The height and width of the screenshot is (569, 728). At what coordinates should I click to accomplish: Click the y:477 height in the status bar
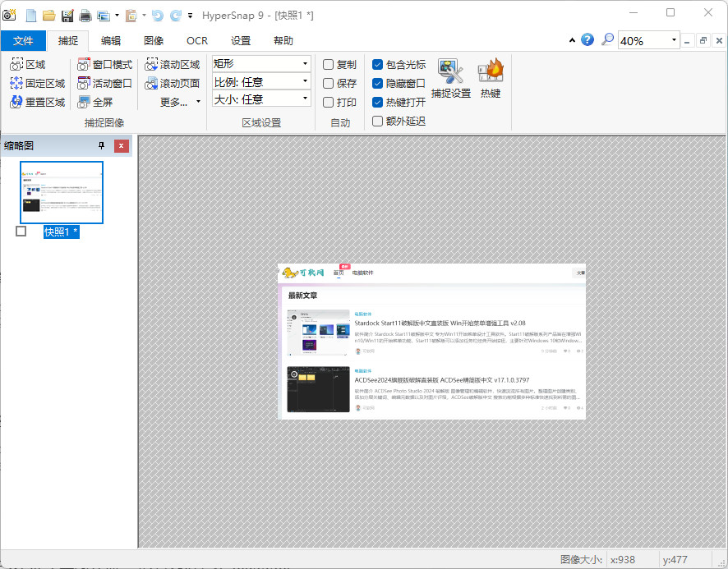pos(675,560)
